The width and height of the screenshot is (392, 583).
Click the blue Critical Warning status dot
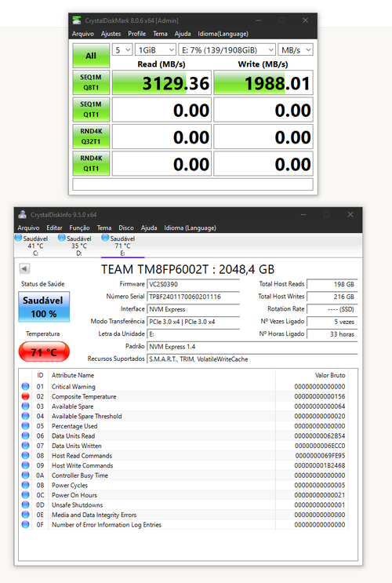pos(25,386)
